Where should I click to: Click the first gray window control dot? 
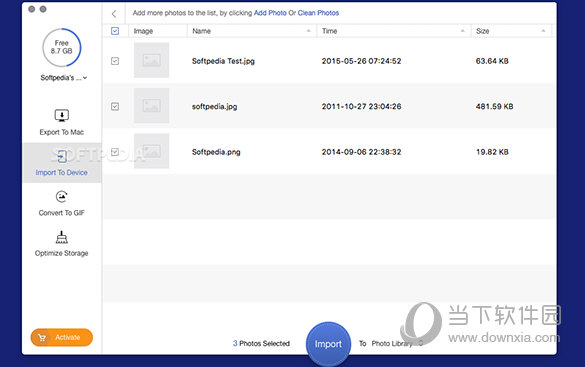pyautogui.click(x=32, y=9)
